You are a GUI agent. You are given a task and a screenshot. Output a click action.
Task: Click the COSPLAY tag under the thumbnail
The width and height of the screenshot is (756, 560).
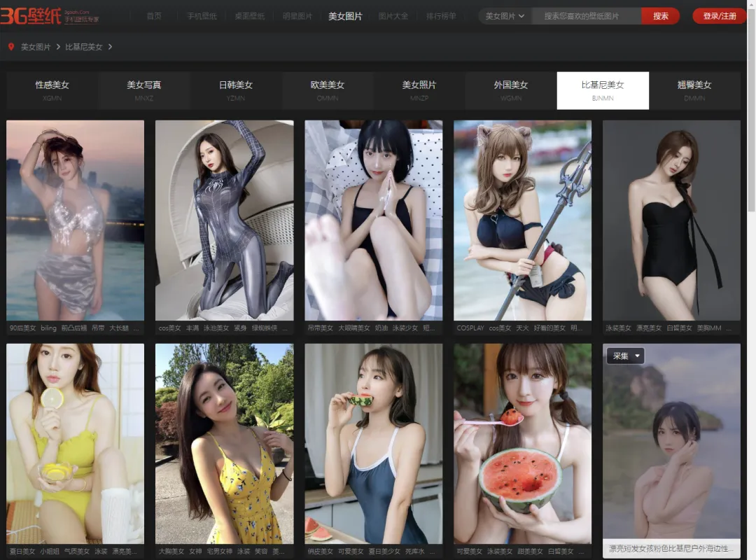470,328
